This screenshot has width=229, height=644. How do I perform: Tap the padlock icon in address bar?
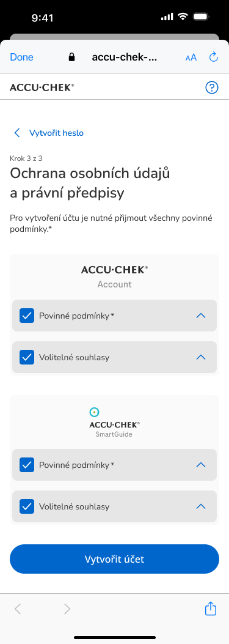[72, 57]
